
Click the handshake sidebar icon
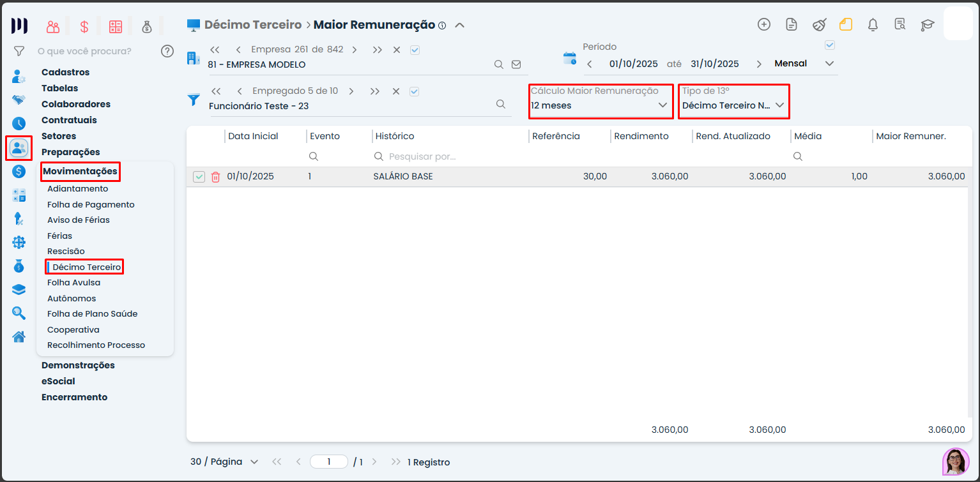[x=19, y=100]
